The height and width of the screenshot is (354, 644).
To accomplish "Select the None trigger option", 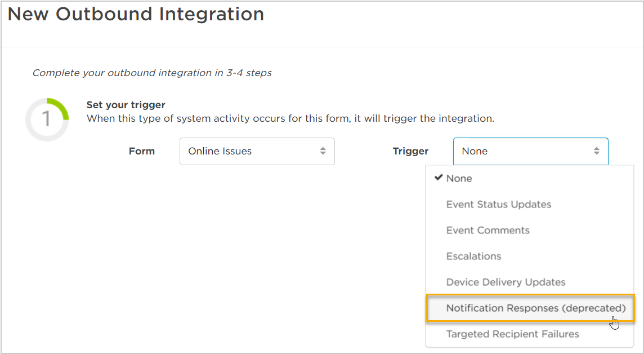I will 530,179.
